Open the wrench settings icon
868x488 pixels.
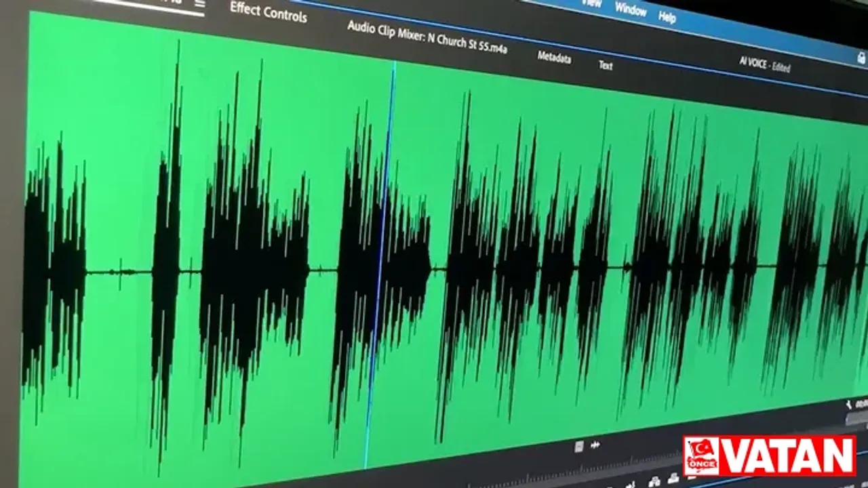[x=849, y=405]
